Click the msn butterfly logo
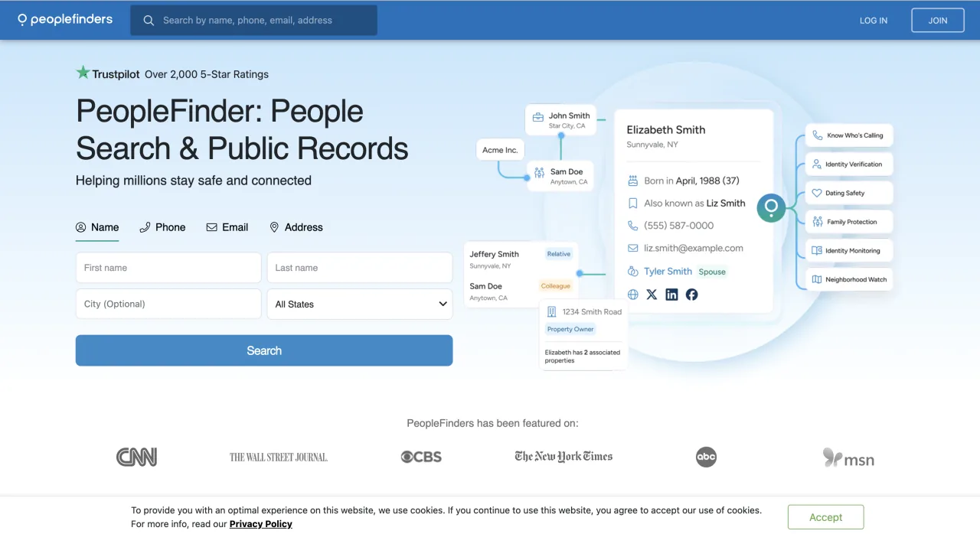This screenshot has height=534, width=980. pyautogui.click(x=848, y=457)
